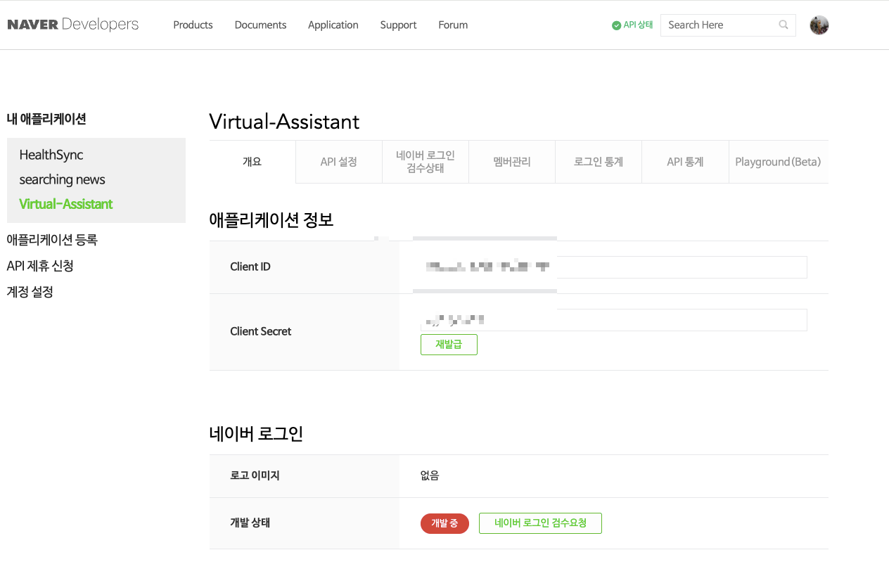889x588 pixels.
Task: Open the Support menu
Action: coord(398,25)
